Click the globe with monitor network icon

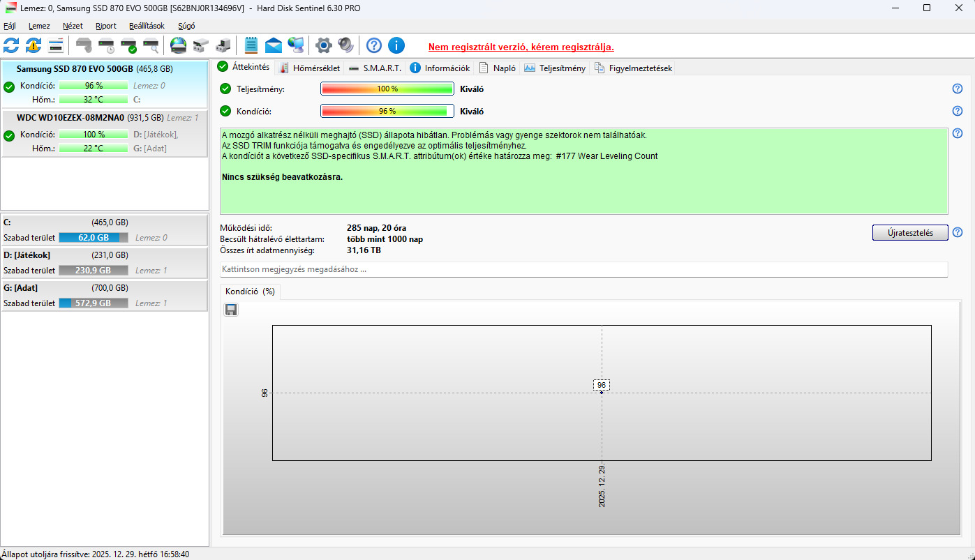(296, 46)
